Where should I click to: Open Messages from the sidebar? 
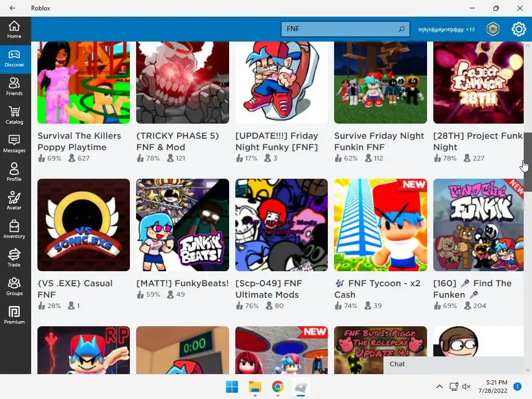click(14, 144)
